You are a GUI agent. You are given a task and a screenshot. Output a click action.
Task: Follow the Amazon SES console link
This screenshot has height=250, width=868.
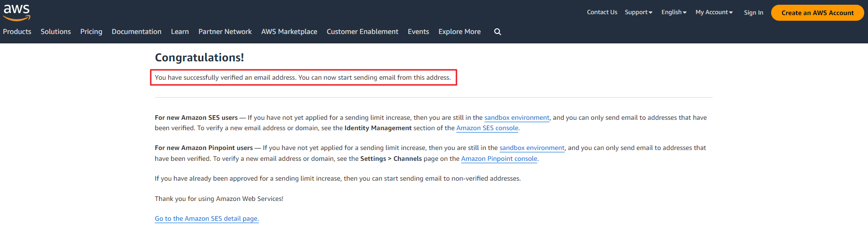pyautogui.click(x=487, y=128)
